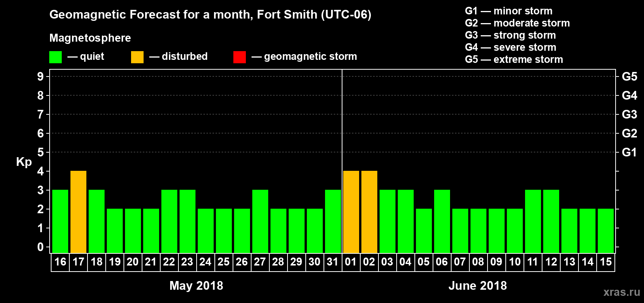The image size is (644, 303).
Task: Click the 'May 2018' month label
Action: 196,285
